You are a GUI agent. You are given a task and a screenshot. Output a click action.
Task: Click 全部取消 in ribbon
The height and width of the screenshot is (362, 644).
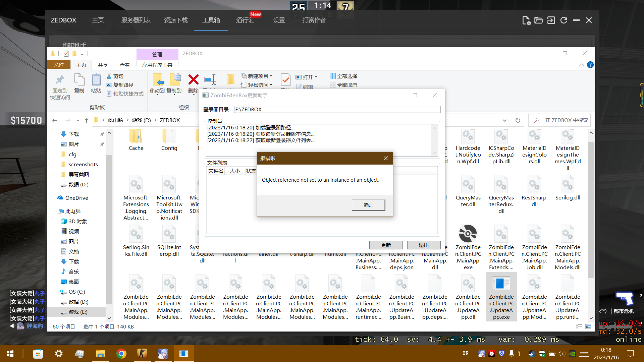tap(344, 85)
